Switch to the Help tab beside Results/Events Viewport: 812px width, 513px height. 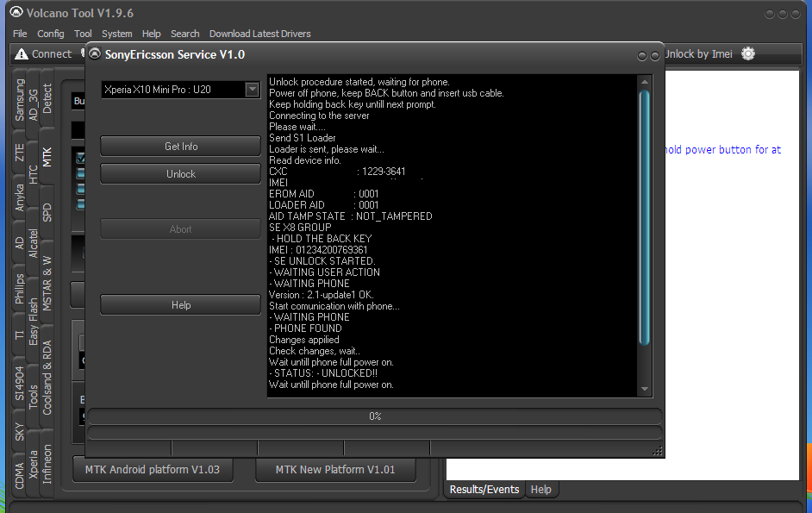(x=540, y=490)
